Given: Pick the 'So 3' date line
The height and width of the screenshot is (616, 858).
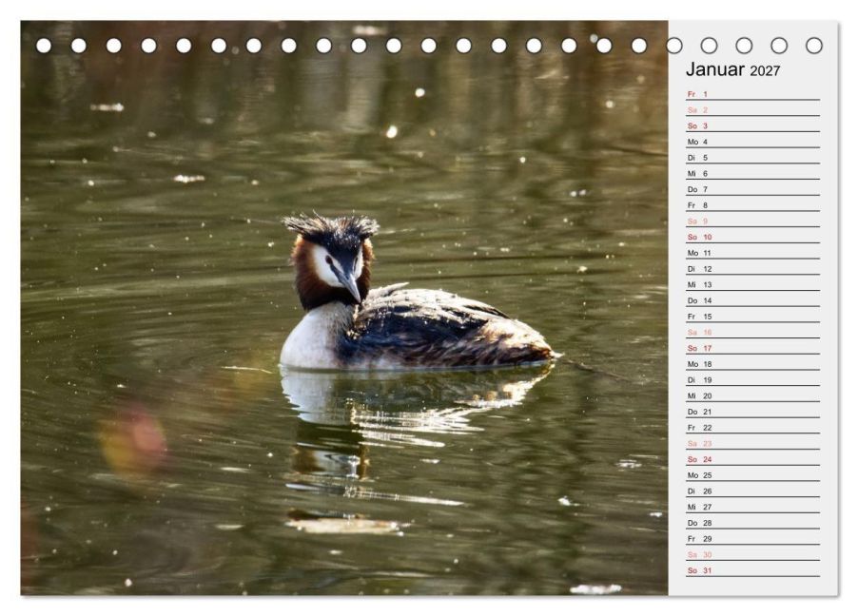Looking at the screenshot, I should click(x=753, y=125).
